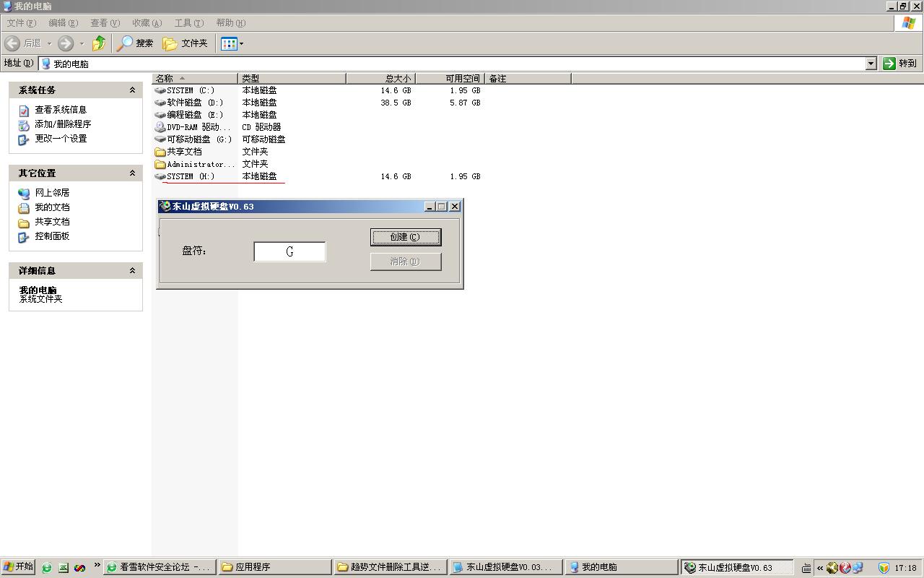This screenshot has width=924, height=578.
Task: Click the 东山虚拟硬盘 dialog title icon
Action: 165,207
